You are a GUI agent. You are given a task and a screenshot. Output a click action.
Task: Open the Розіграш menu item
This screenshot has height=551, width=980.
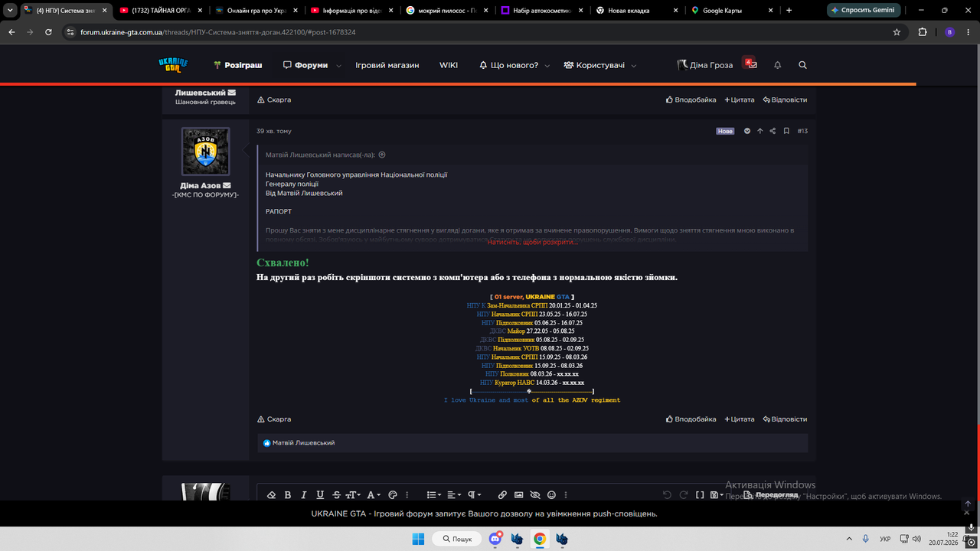(238, 65)
